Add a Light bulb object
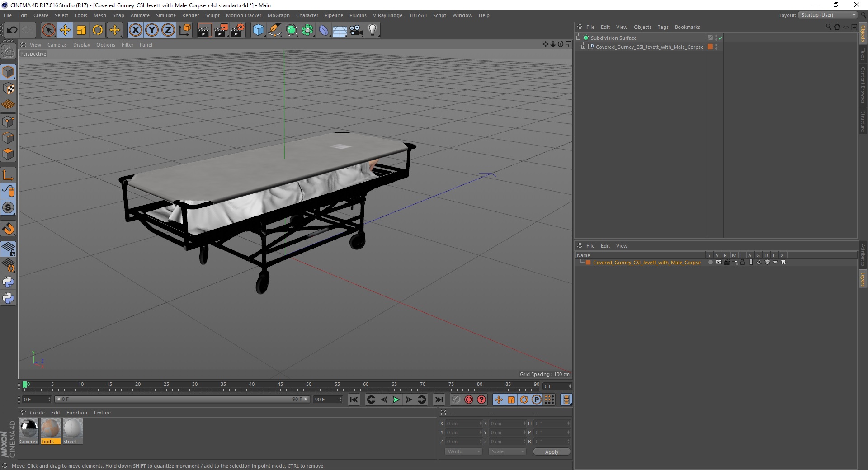 point(373,30)
